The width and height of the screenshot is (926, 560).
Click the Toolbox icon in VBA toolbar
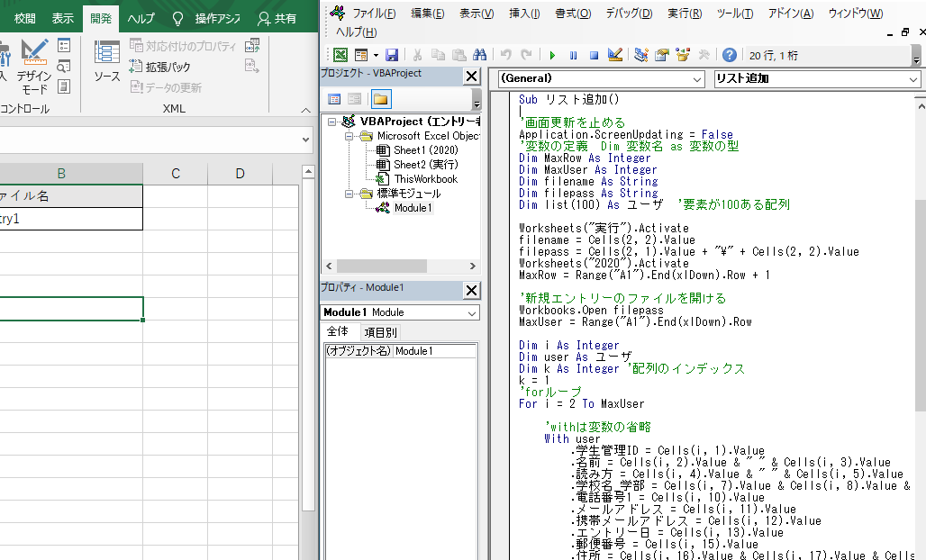pos(704,55)
